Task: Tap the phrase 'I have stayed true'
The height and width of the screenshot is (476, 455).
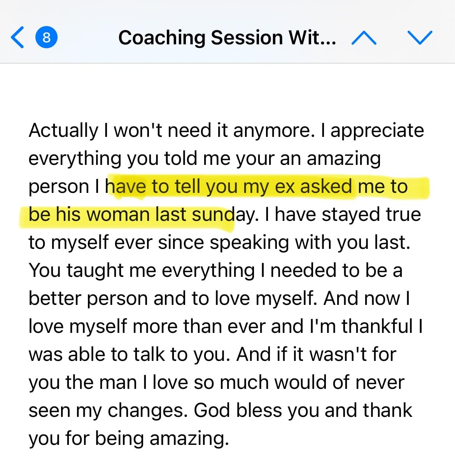Action: (x=343, y=214)
